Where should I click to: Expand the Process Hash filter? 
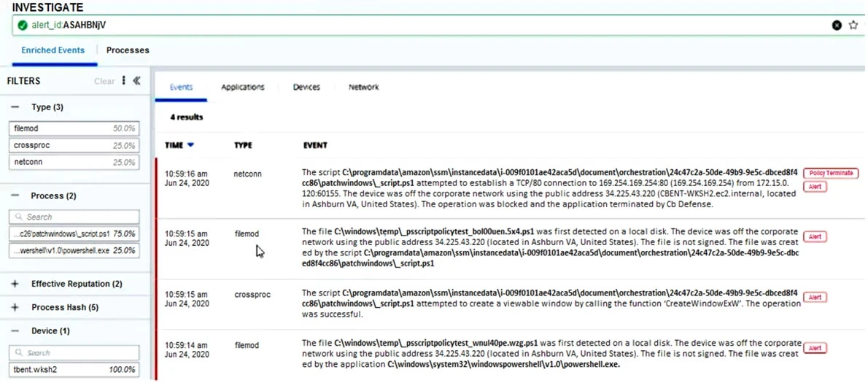tap(15, 308)
